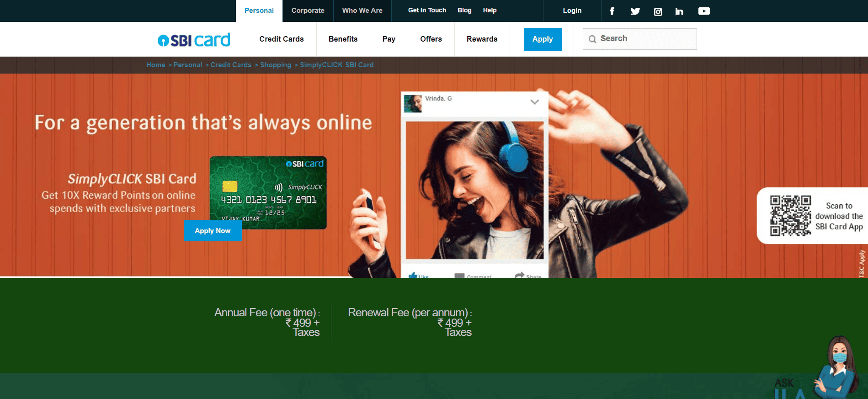This screenshot has width=868, height=399.
Task: Go to Credit Cards in the breadcrumb
Action: 231,65
